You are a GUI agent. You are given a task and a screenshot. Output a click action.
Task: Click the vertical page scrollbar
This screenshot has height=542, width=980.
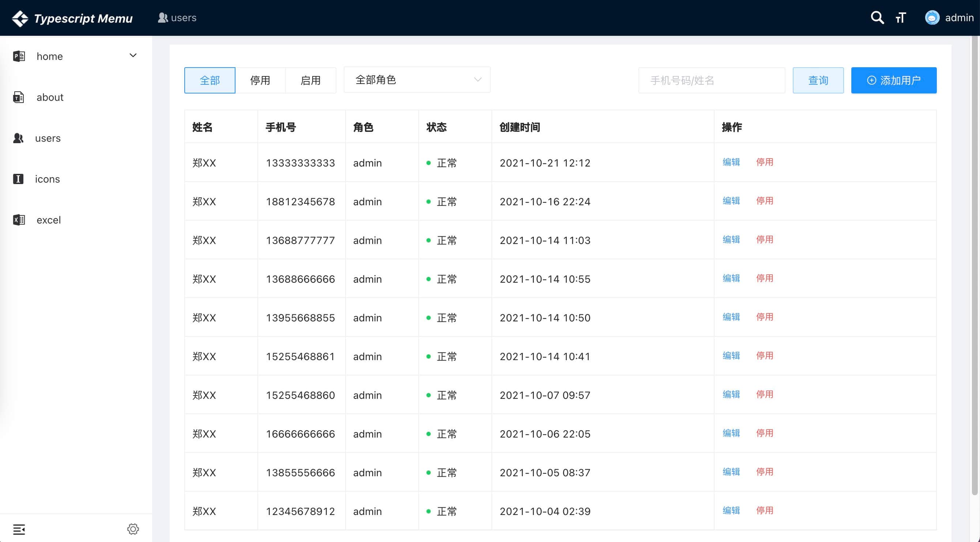(975, 266)
